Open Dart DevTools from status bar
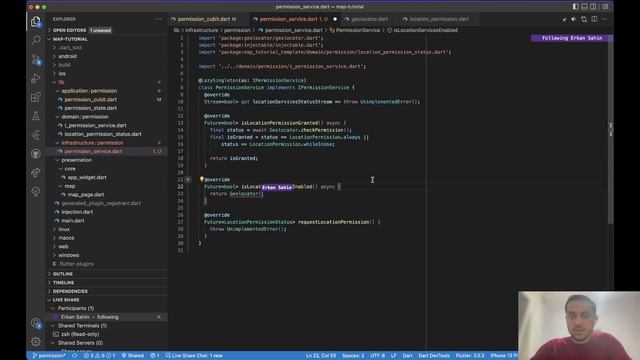The height and width of the screenshot is (360, 640). click(x=434, y=356)
